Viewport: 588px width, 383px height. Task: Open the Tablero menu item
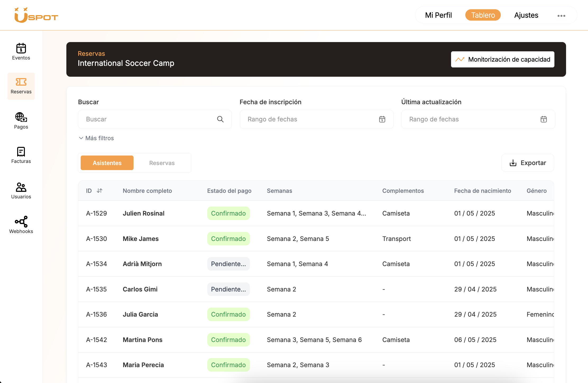click(x=483, y=15)
